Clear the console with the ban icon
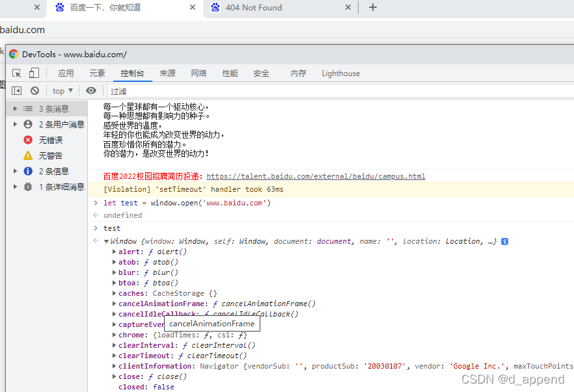 click(34, 91)
